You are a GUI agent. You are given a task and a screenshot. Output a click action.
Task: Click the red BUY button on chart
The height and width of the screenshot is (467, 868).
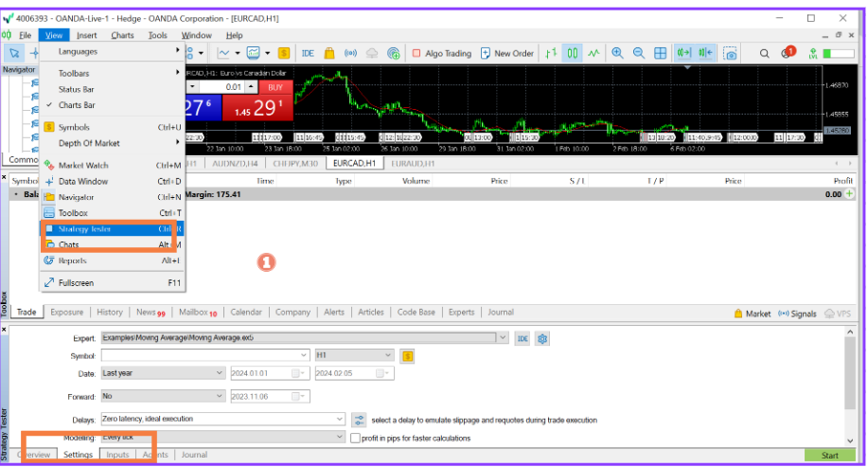275,87
